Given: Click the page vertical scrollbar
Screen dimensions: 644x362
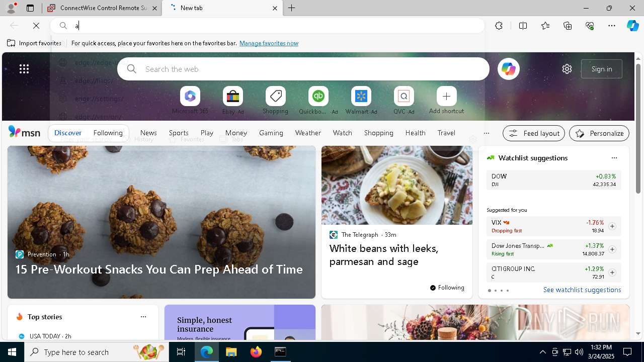Looking at the screenshot, I should coord(638,128).
